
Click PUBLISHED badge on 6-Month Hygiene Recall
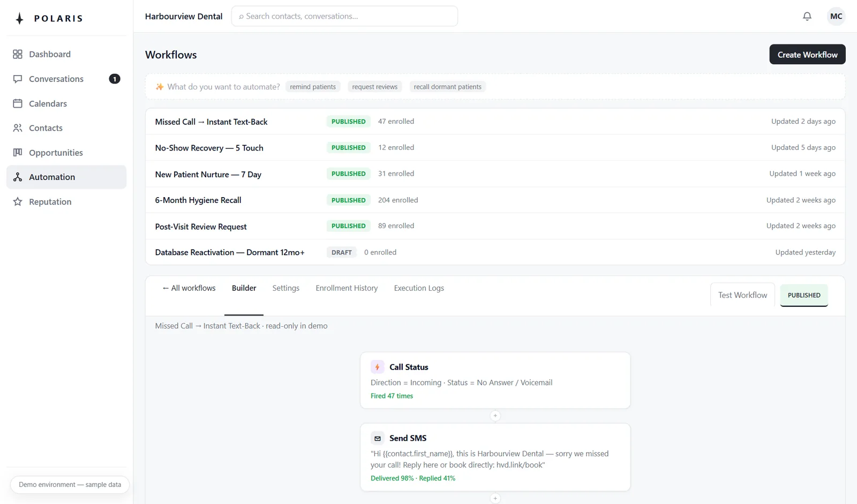tap(349, 200)
